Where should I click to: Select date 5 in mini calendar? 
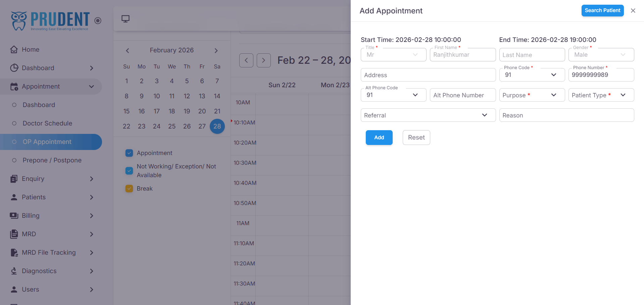pos(187,81)
